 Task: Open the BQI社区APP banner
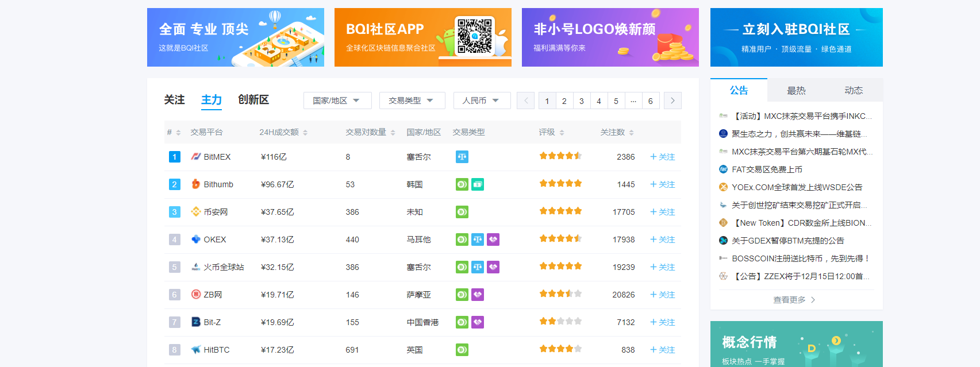pos(423,37)
